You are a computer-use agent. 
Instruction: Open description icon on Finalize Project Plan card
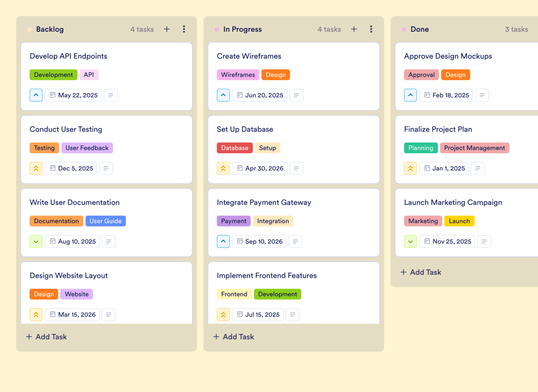click(x=478, y=168)
